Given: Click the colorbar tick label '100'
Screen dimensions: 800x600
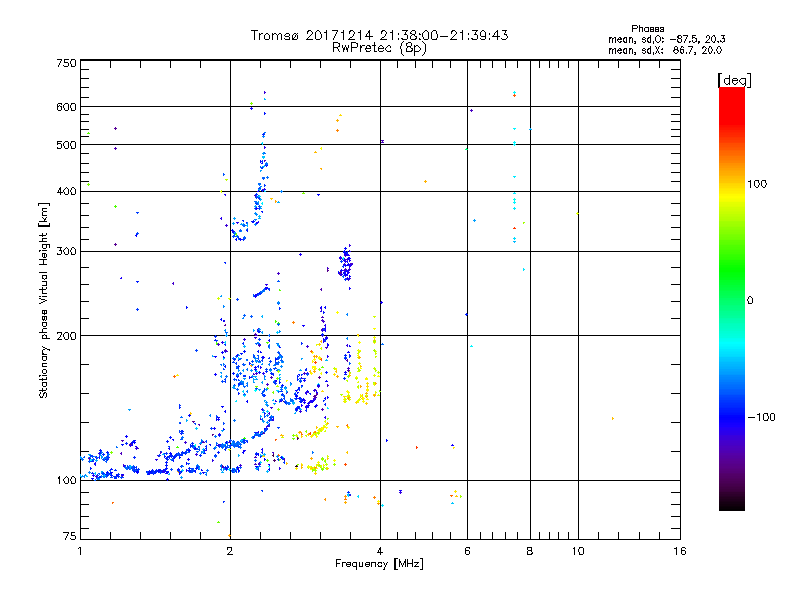Looking at the screenshot, I should pyautogui.click(x=757, y=184).
